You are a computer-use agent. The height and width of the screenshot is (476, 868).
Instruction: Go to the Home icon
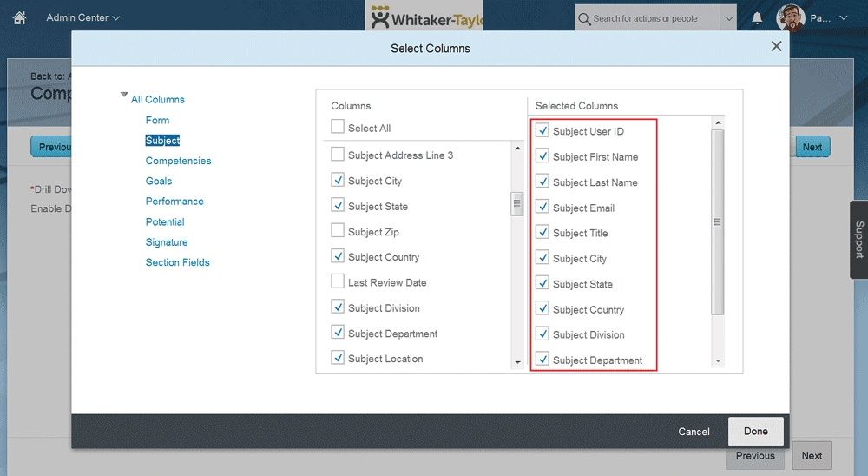pos(19,17)
